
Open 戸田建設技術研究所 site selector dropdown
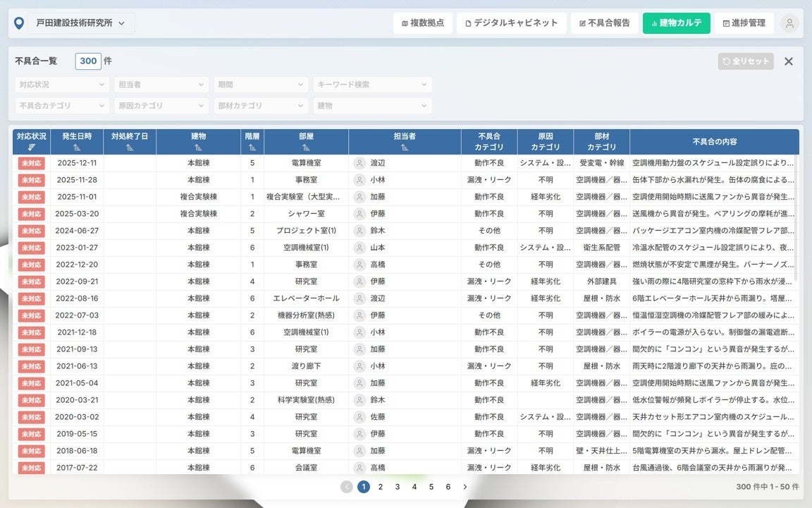[81, 23]
